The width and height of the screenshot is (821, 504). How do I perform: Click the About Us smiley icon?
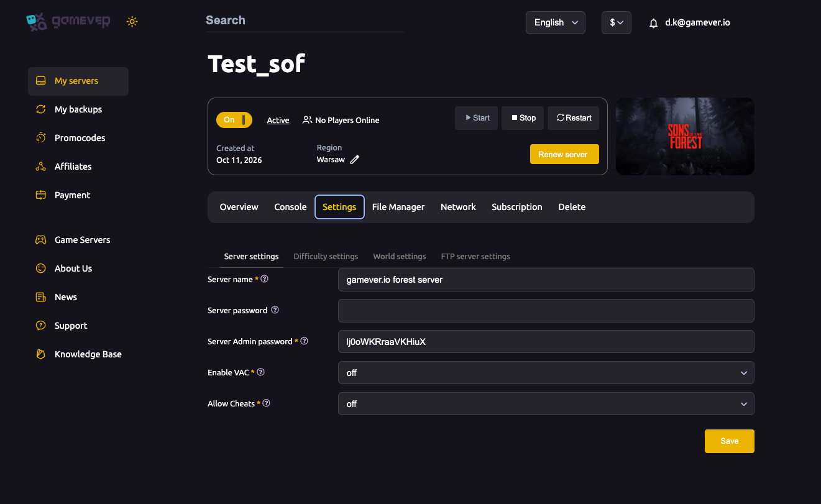click(41, 268)
